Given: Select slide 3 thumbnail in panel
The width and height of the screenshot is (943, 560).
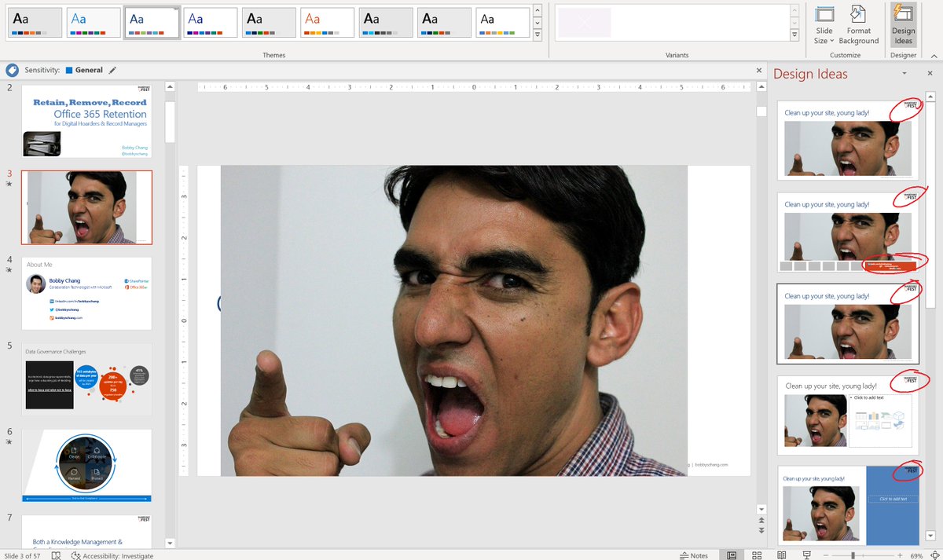Looking at the screenshot, I should 86,208.
